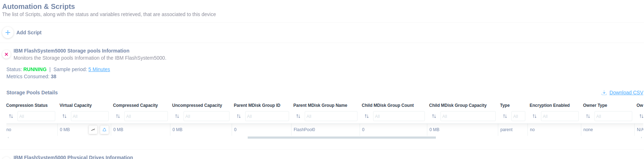Open the Virtual Capacity graph icon

click(x=93, y=130)
